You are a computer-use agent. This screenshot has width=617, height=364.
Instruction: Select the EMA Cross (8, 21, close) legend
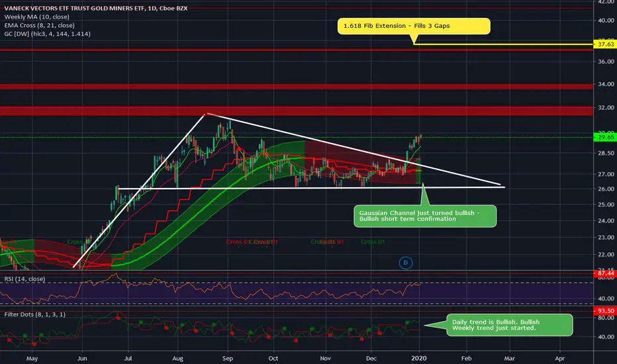point(39,25)
